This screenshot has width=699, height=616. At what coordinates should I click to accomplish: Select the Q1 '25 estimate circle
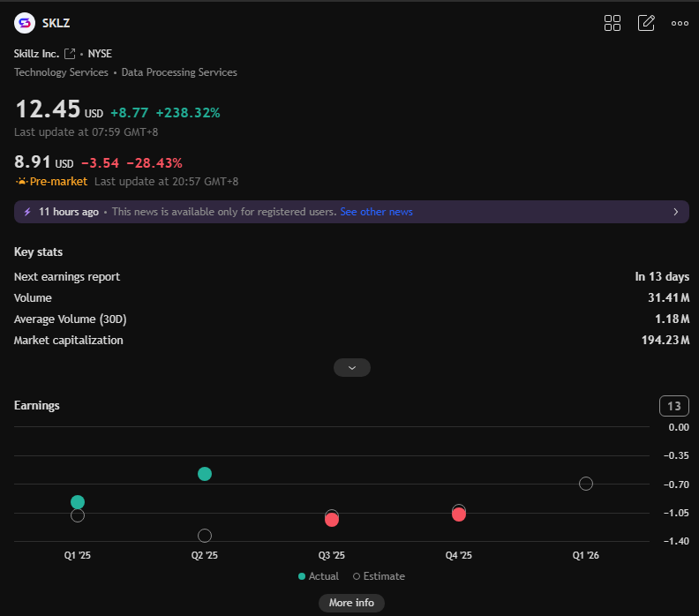click(78, 516)
